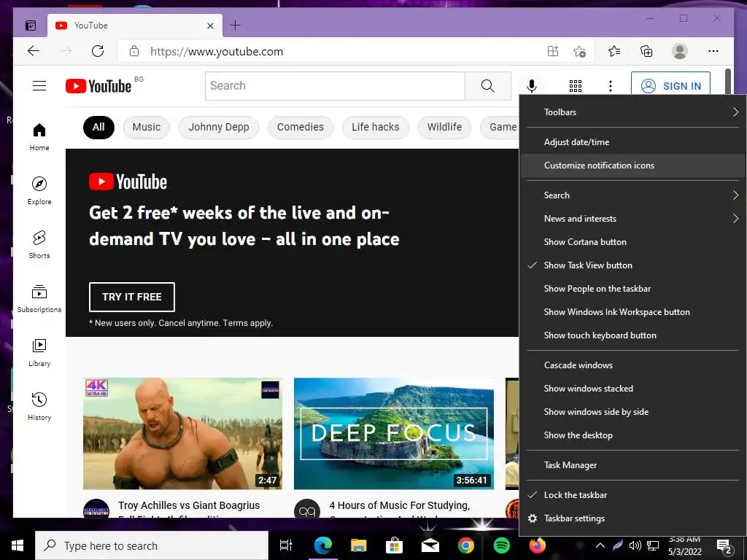Expand News and interests submenu
Image resolution: width=747 pixels, height=560 pixels.
632,219
